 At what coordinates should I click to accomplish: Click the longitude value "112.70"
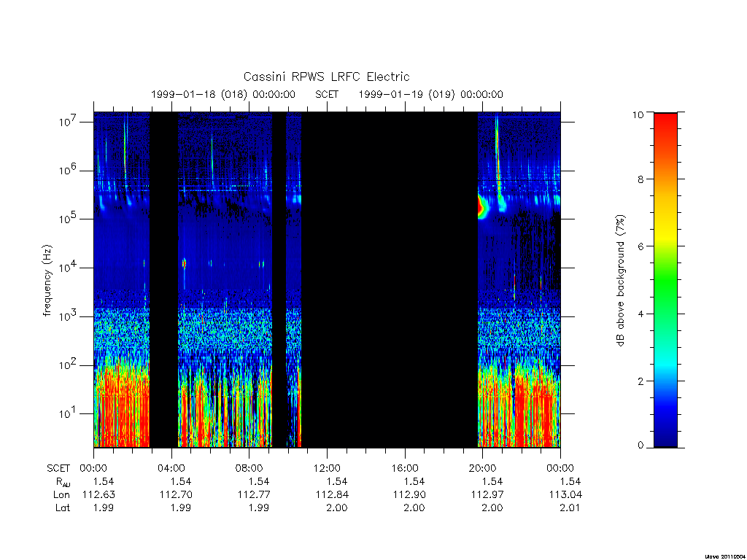pyautogui.click(x=176, y=495)
